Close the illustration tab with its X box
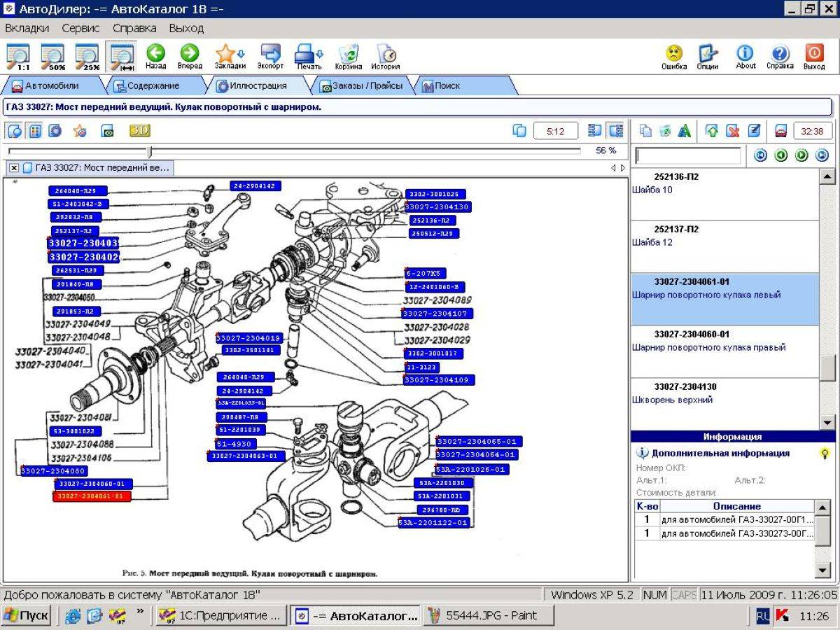840x630 pixels. pos(14,168)
